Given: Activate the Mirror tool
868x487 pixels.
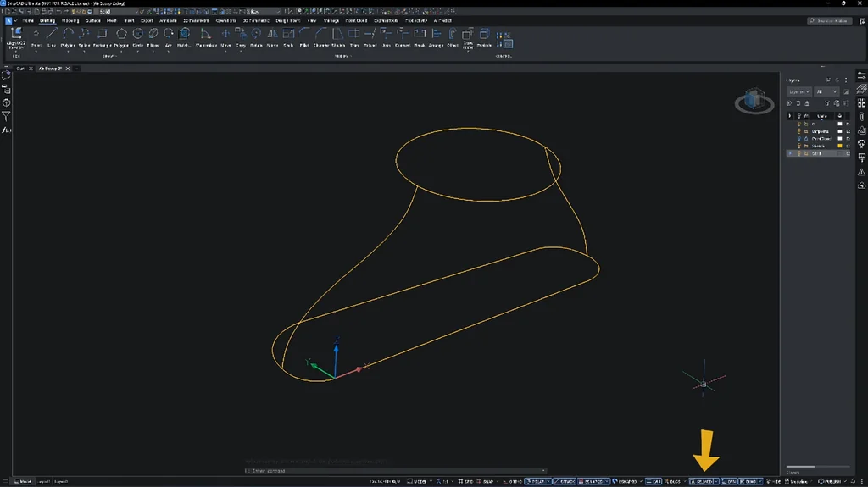Looking at the screenshot, I should [272, 37].
